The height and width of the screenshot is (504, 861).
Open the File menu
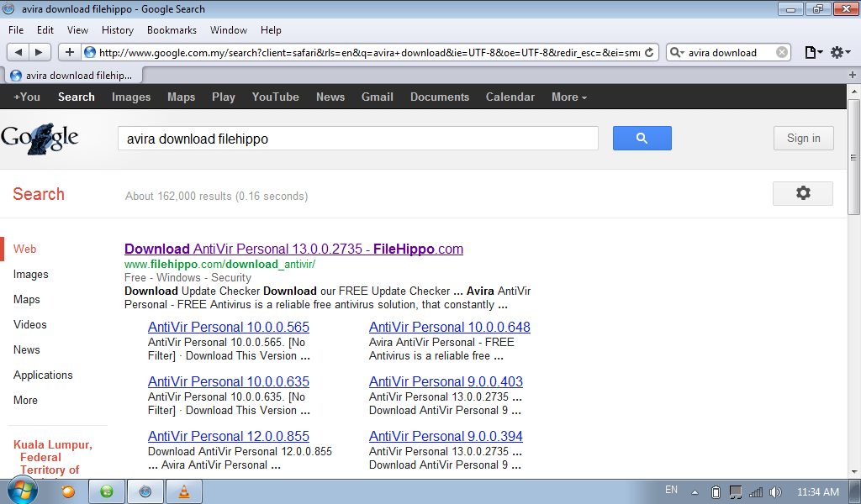click(x=16, y=30)
